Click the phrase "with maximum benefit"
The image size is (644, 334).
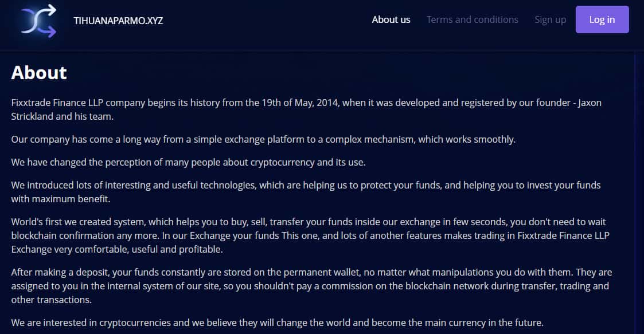click(x=60, y=199)
